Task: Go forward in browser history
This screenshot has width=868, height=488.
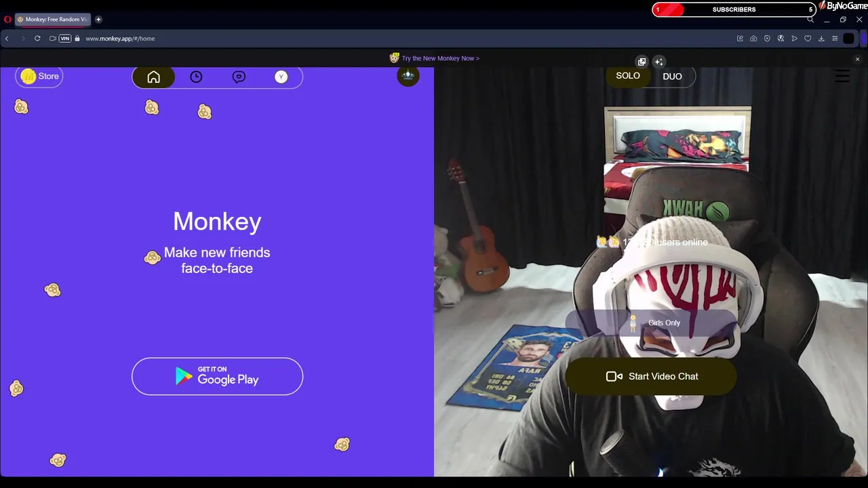Action: (22, 39)
